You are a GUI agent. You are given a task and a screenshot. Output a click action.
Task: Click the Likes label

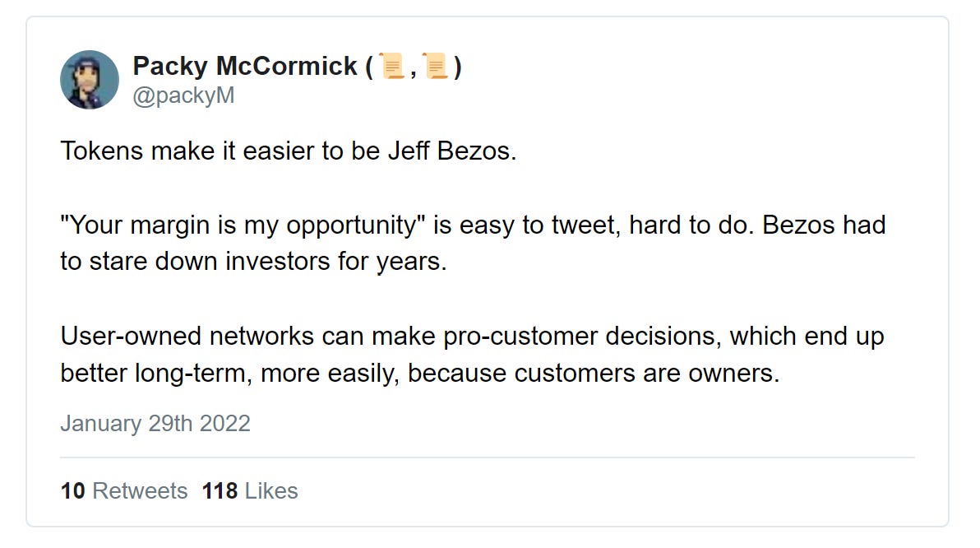(x=271, y=491)
